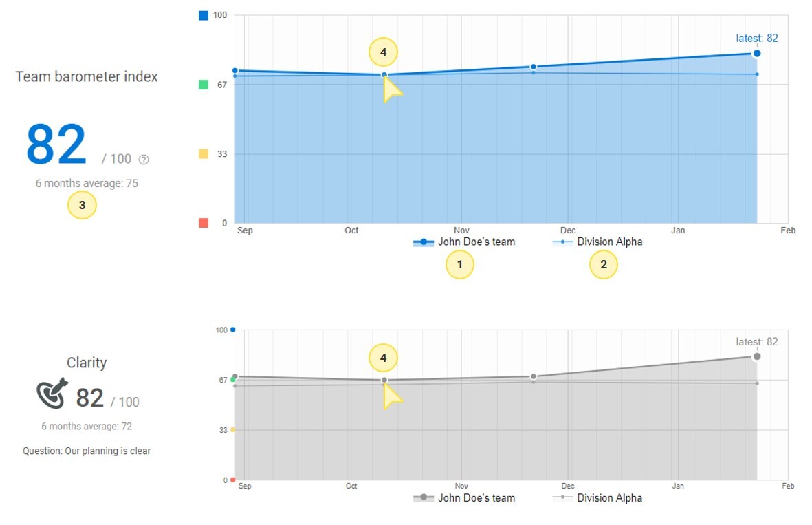This screenshot has width=812, height=525.
Task: Click the 'Question: Our planning is clear' text
Action: [x=87, y=451]
